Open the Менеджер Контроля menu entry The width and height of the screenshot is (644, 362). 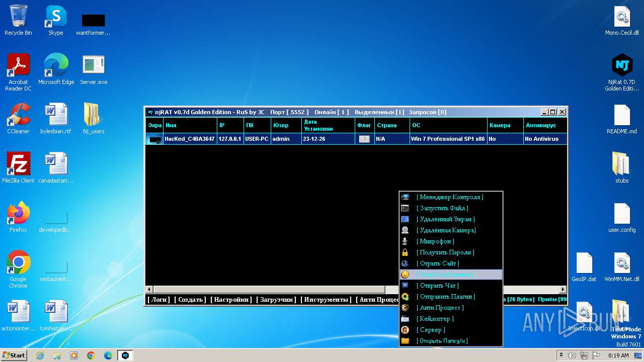point(451,197)
